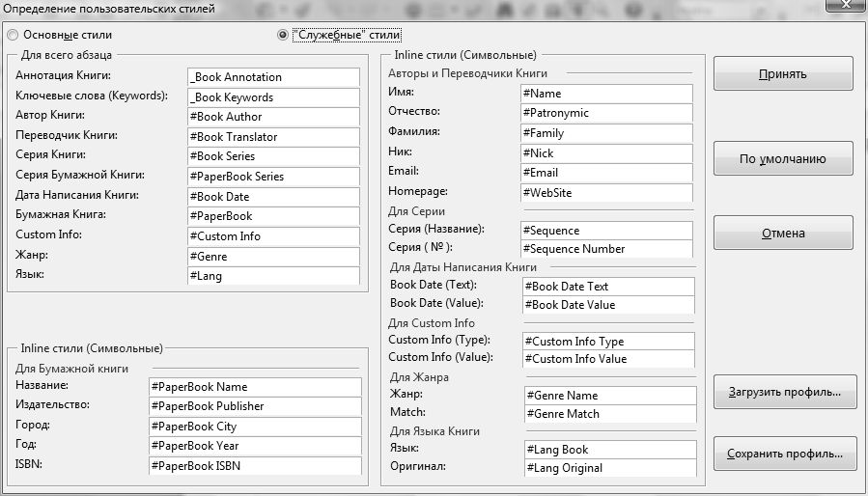
Task: Click the "Homepage:" label
Action: [x=418, y=191]
